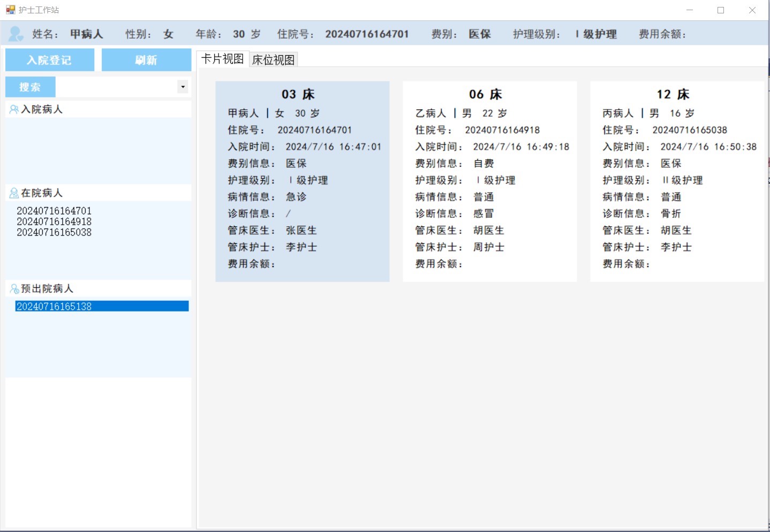770x532 pixels.
Task: Click the 搜索 button
Action: point(30,87)
